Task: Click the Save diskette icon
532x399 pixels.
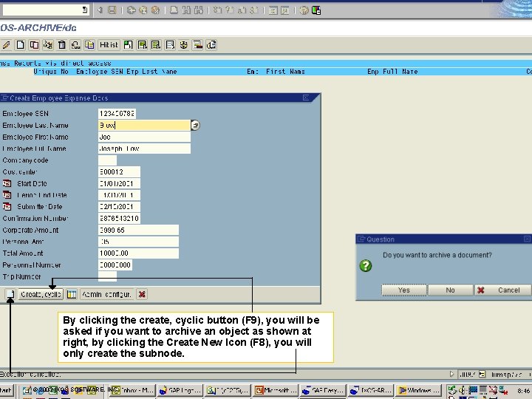Action: (112, 10)
